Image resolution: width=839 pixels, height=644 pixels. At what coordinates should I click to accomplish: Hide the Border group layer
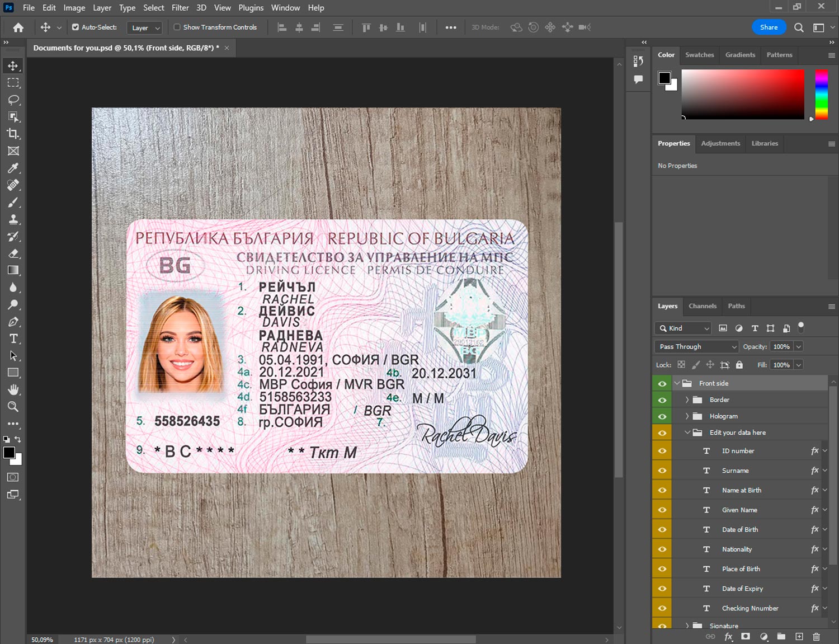click(662, 399)
